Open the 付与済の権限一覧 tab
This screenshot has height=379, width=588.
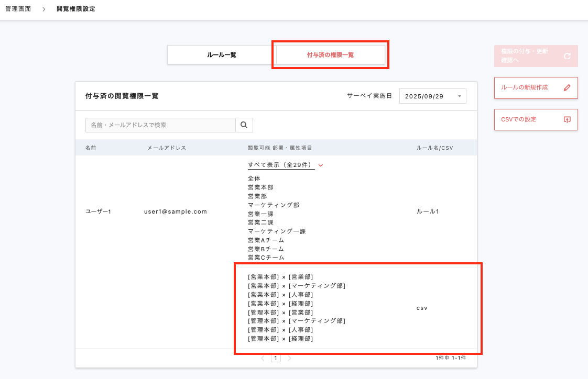(330, 54)
